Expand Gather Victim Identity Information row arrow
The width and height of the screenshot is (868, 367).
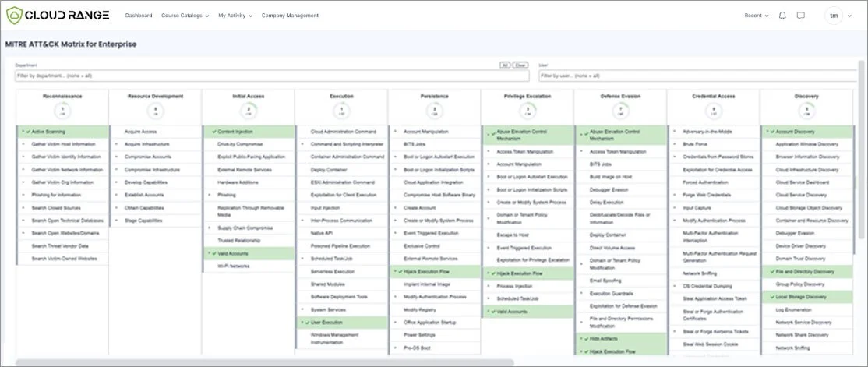pos(23,157)
